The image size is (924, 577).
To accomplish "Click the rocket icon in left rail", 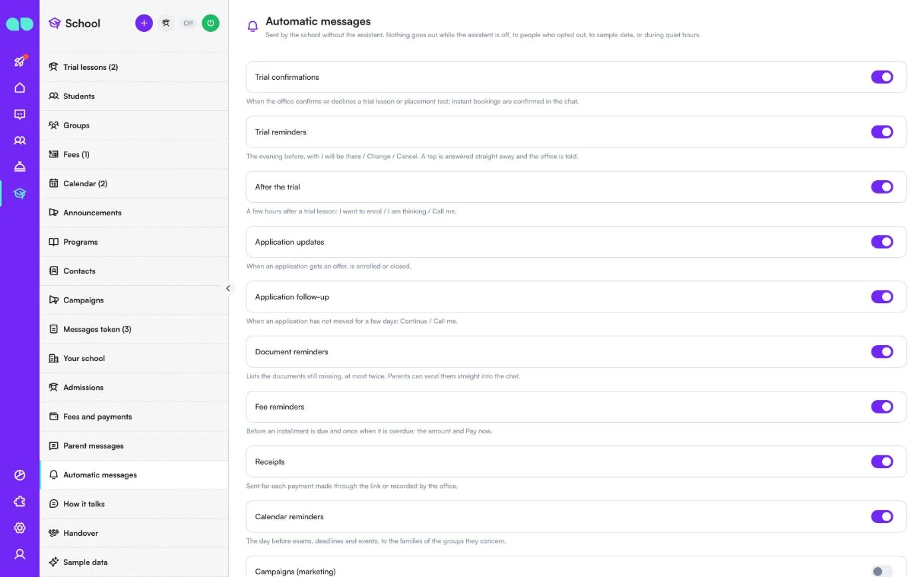I will pos(20,61).
